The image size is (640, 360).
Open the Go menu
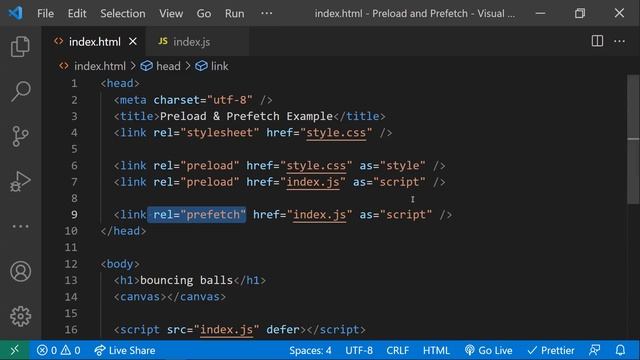204,13
